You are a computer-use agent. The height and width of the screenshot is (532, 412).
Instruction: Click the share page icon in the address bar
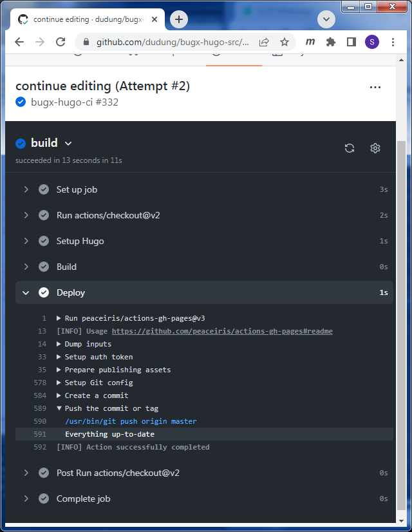pyautogui.click(x=264, y=42)
